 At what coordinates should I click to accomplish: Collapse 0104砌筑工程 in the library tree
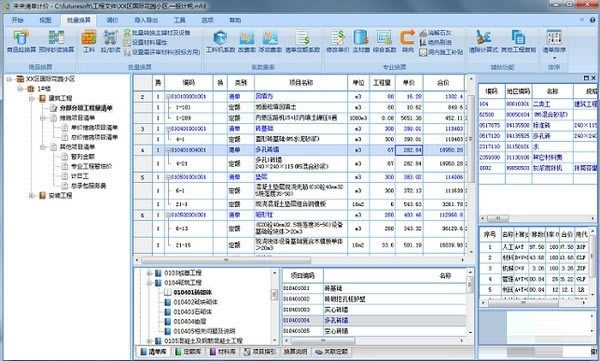click(149, 283)
